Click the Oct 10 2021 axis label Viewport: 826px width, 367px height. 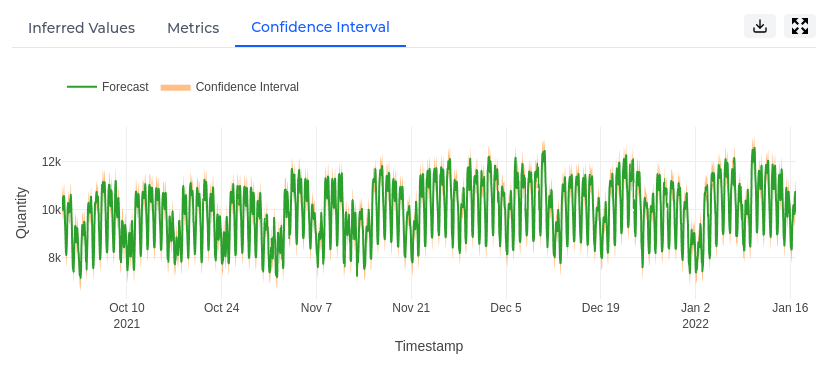click(126, 315)
